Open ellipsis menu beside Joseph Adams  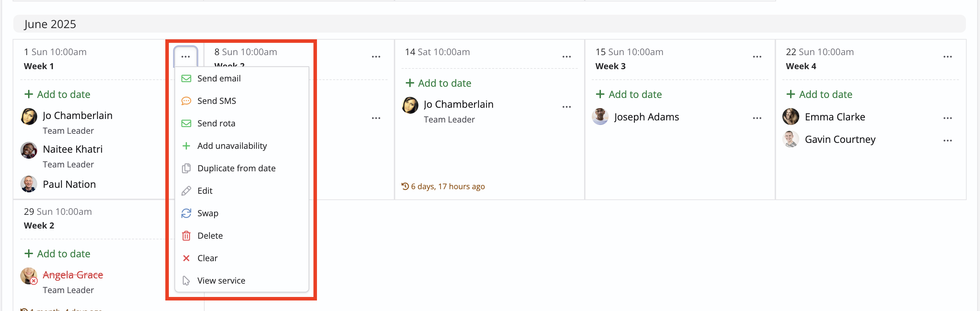point(757,118)
